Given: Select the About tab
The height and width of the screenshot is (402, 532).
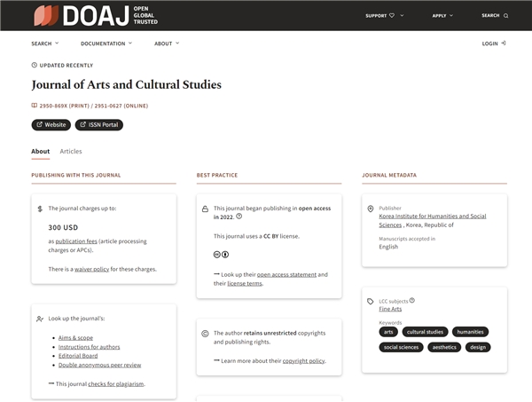Looking at the screenshot, I should (41, 152).
